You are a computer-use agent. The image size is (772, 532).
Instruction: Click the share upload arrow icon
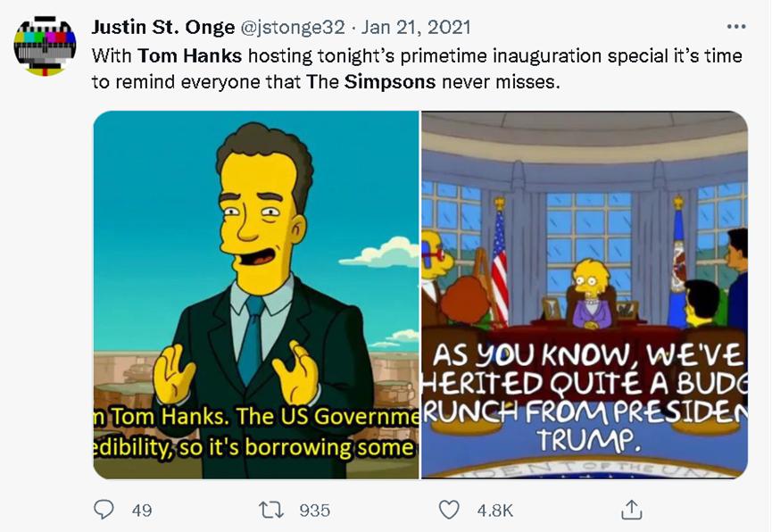point(631,510)
